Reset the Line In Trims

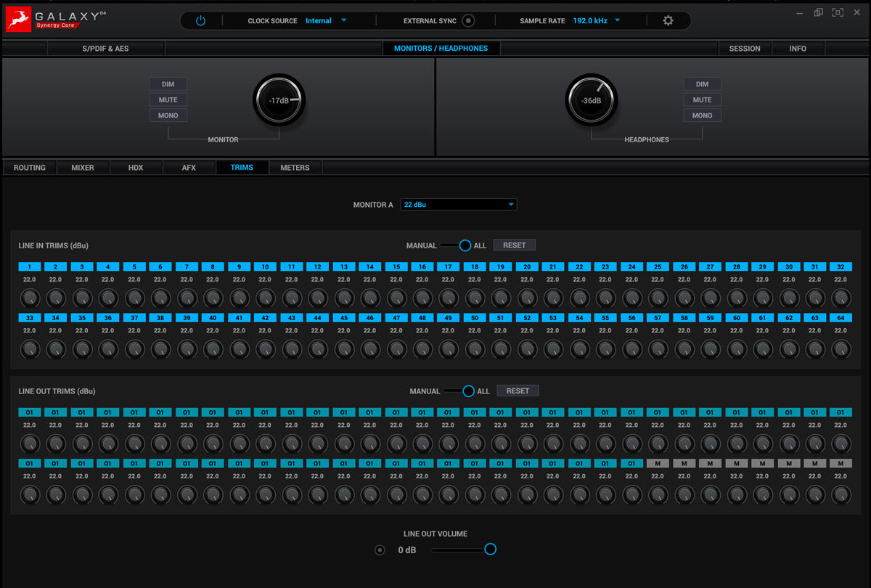tap(514, 245)
